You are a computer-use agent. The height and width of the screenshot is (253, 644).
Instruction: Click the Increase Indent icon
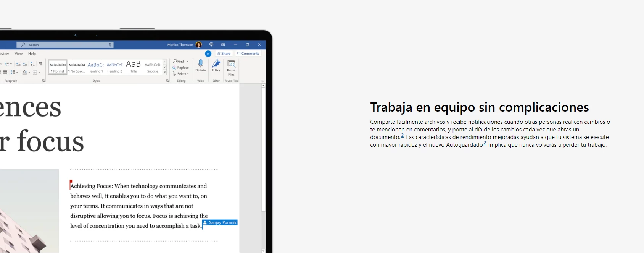(25, 64)
